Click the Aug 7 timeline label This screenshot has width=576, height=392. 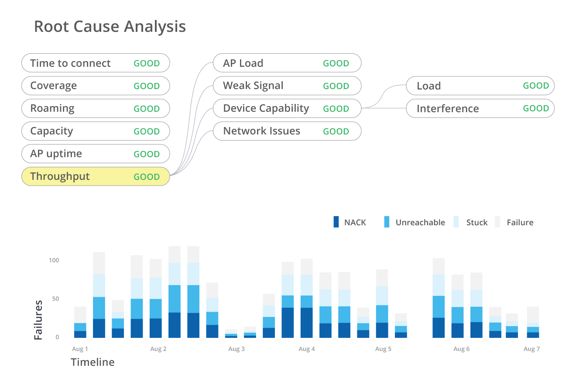(531, 349)
